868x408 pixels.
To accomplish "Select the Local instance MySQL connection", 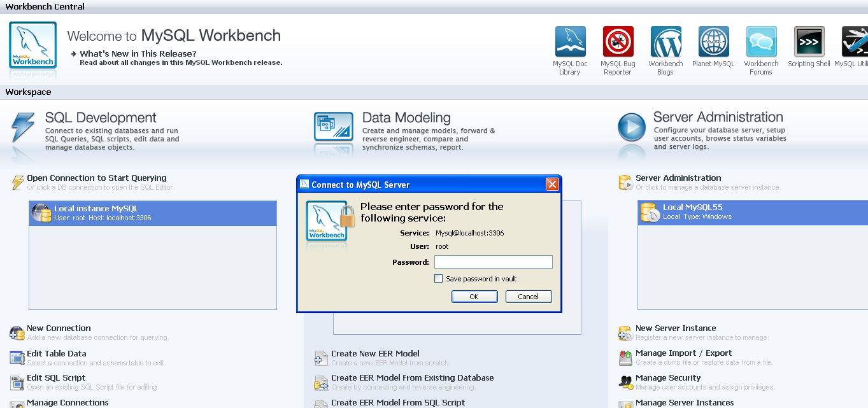I will point(153,213).
